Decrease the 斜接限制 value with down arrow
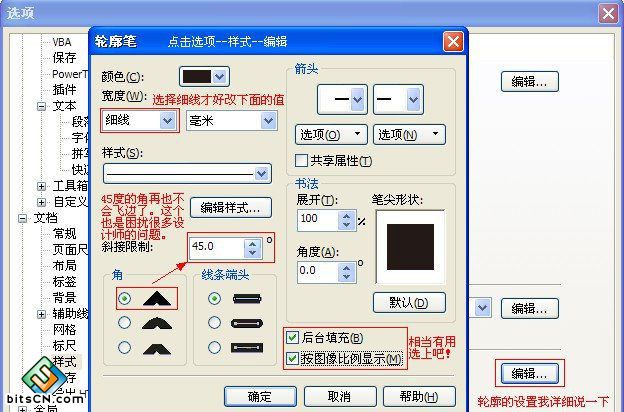The width and height of the screenshot is (624, 412). point(252,253)
